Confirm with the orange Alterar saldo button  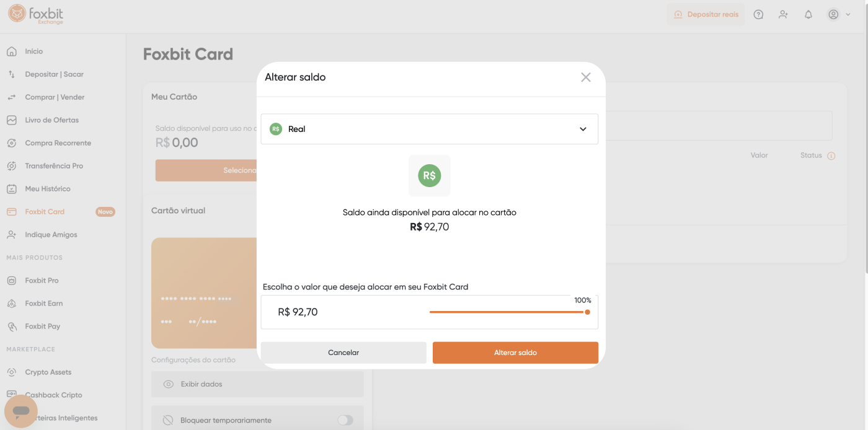click(x=515, y=353)
